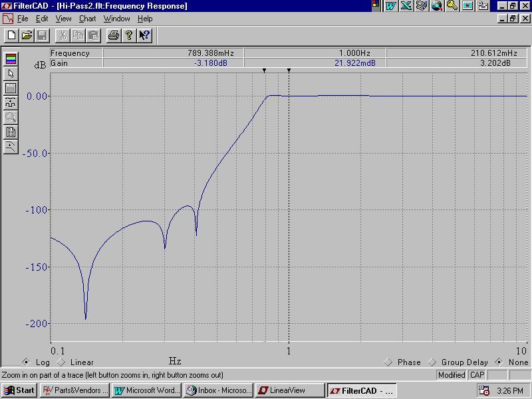Click the Windows Start button
Viewport: 532px width, 399px height.
19,390
